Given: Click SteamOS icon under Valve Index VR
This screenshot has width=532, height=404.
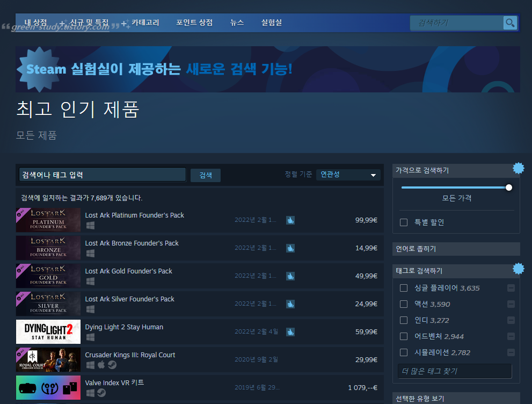Looking at the screenshot, I should pyautogui.click(x=101, y=393).
